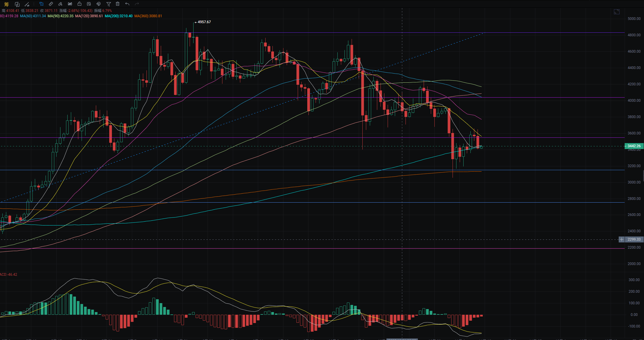Click the rotate refresh chart icon
The width and height of the screenshot is (644, 340).
17,4
